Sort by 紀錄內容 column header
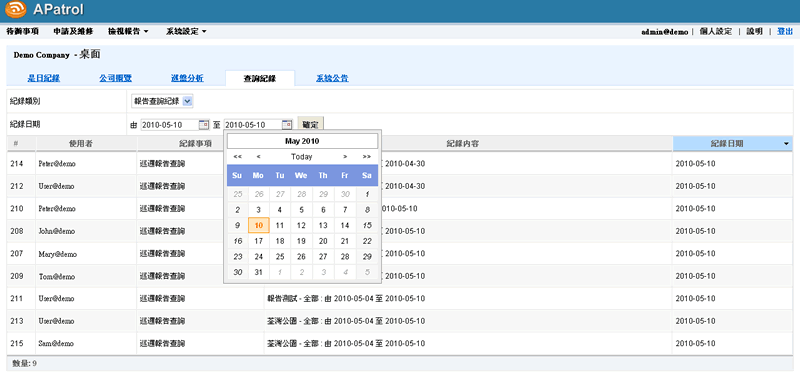 click(x=462, y=144)
